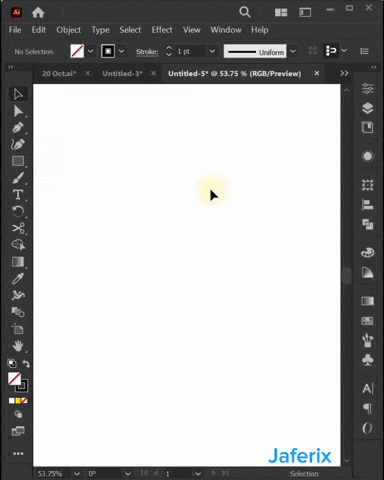Open the search magnifier icon
The height and width of the screenshot is (480, 384).
pyautogui.click(x=245, y=12)
